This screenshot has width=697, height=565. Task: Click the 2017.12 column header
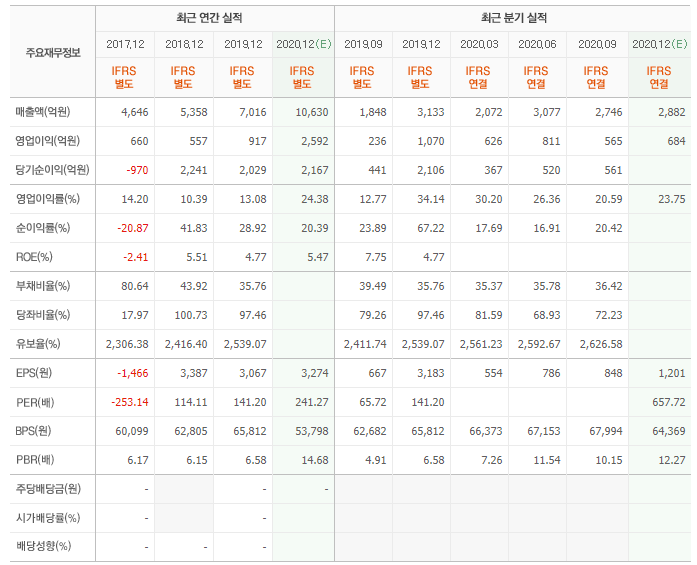tap(125, 44)
